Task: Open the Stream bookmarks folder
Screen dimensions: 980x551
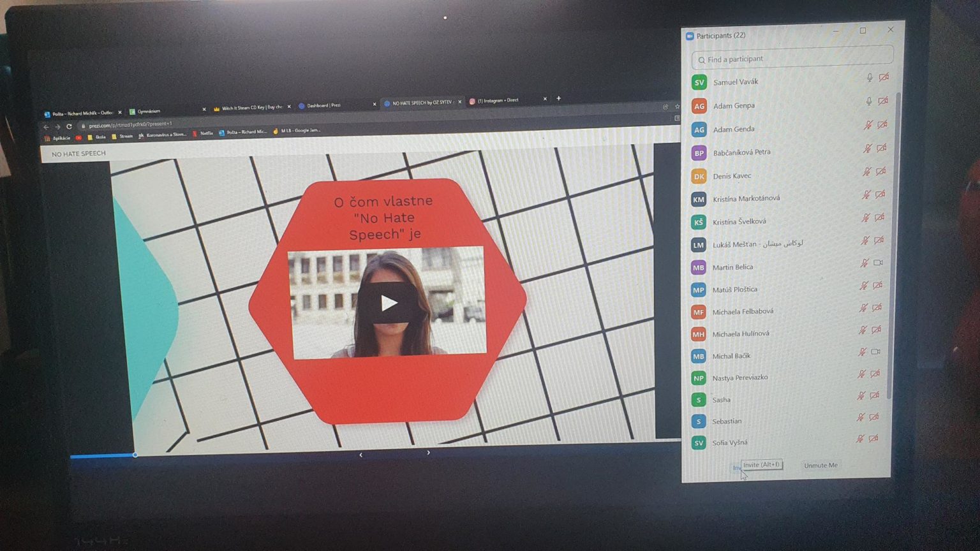Action: click(122, 136)
